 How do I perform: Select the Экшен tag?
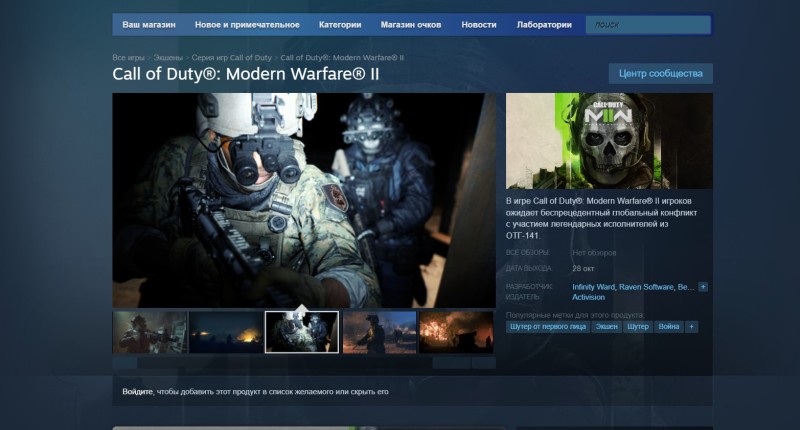point(607,326)
